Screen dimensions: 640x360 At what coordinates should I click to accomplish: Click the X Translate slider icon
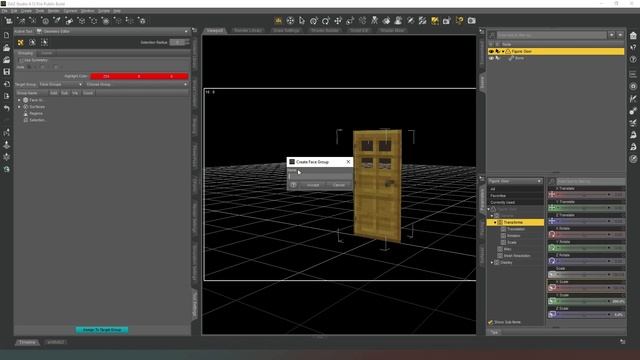(x=552, y=195)
